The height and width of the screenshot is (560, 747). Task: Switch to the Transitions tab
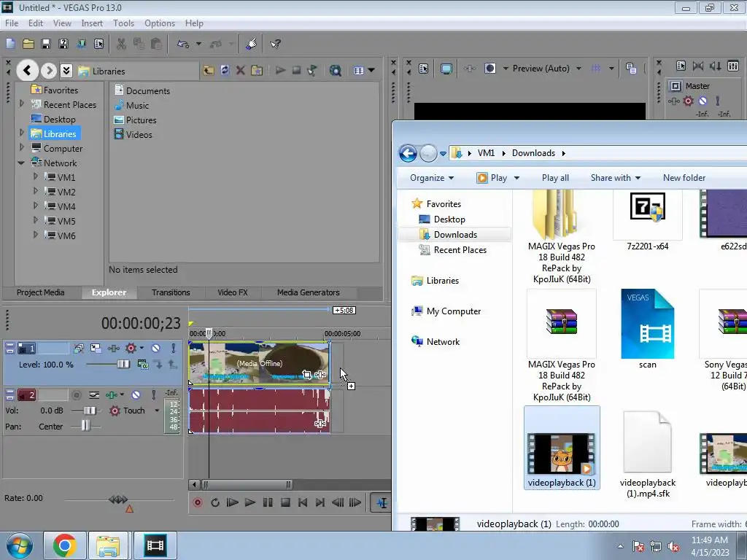click(171, 292)
